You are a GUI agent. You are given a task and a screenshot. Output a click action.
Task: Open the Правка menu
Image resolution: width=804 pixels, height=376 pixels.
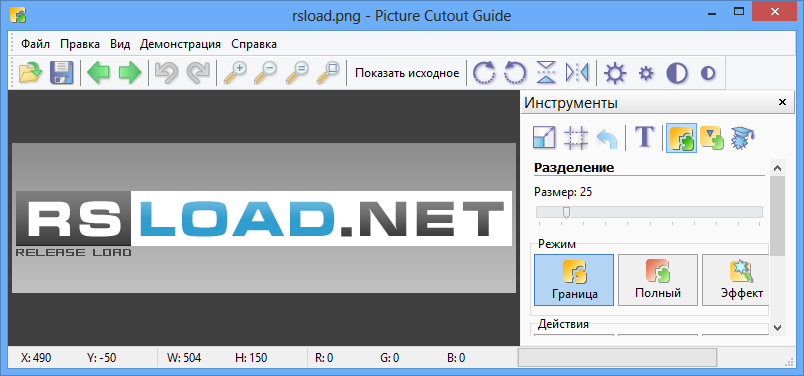click(80, 44)
